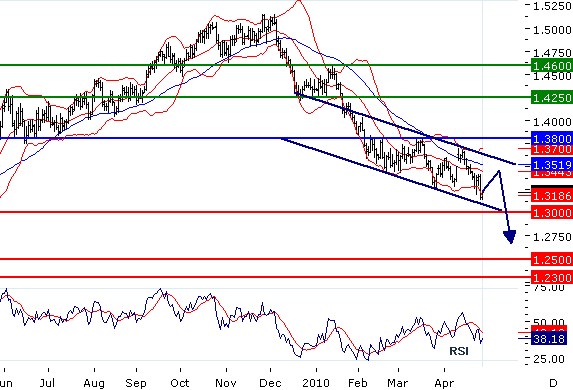Select the blue 1.3800 level label
The height and width of the screenshot is (390, 573).
551,139
